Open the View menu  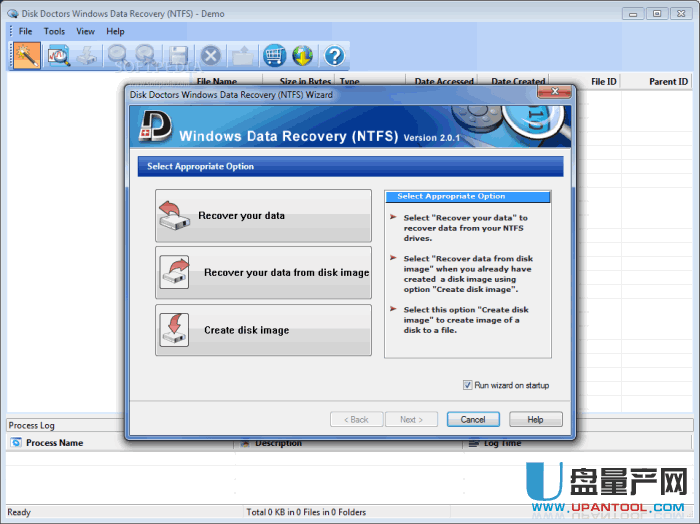[x=85, y=32]
